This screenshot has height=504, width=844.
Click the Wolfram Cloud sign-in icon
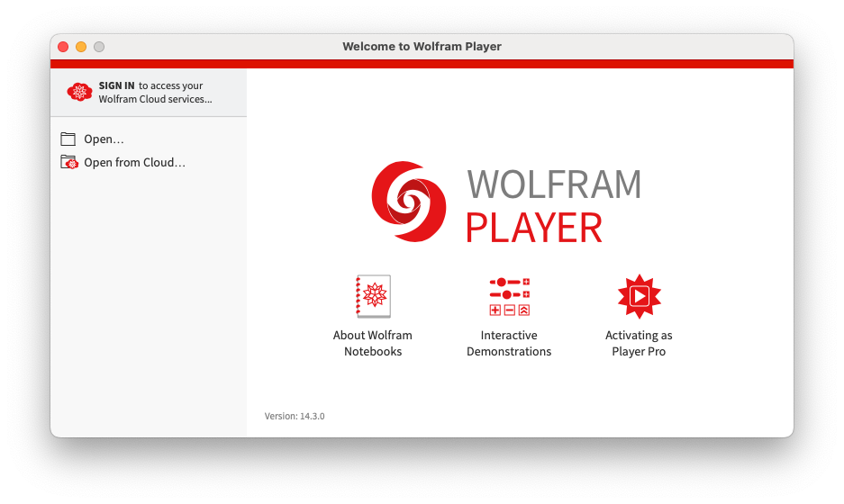point(79,92)
